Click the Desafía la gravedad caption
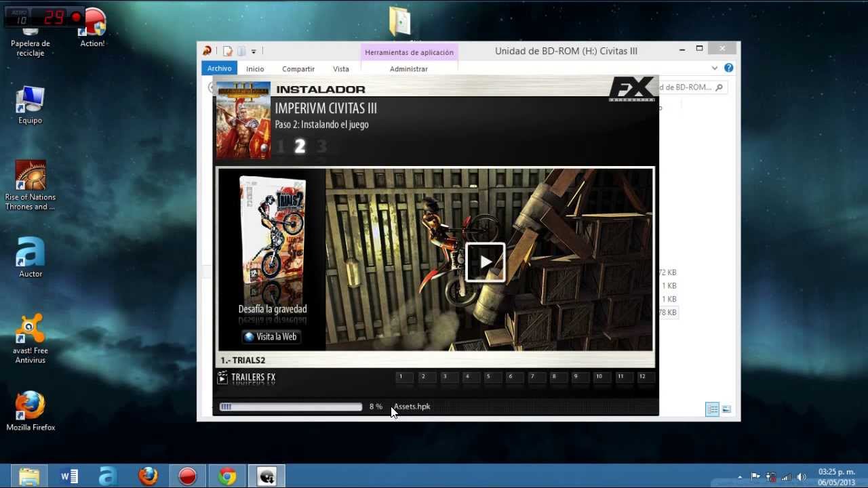 (x=273, y=309)
